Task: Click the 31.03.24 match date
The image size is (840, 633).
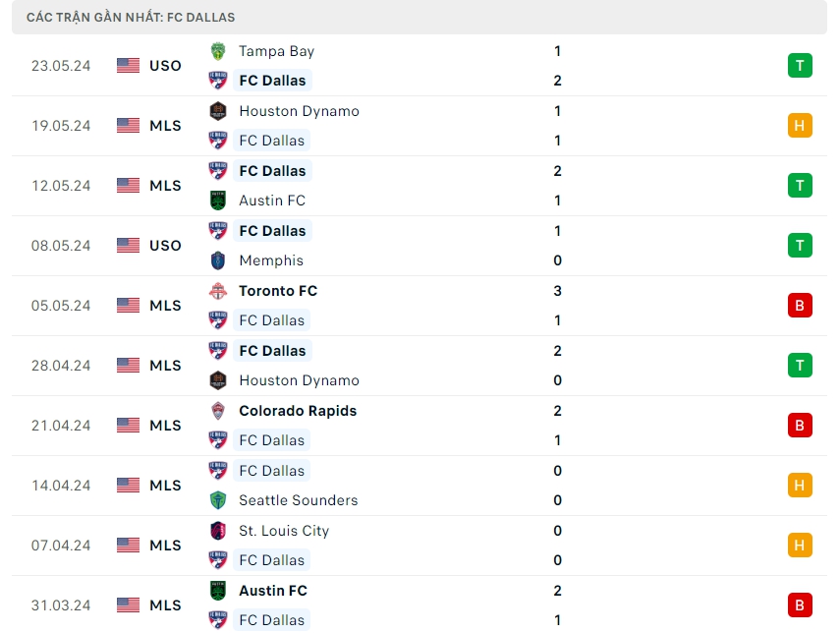Action: [x=61, y=605]
